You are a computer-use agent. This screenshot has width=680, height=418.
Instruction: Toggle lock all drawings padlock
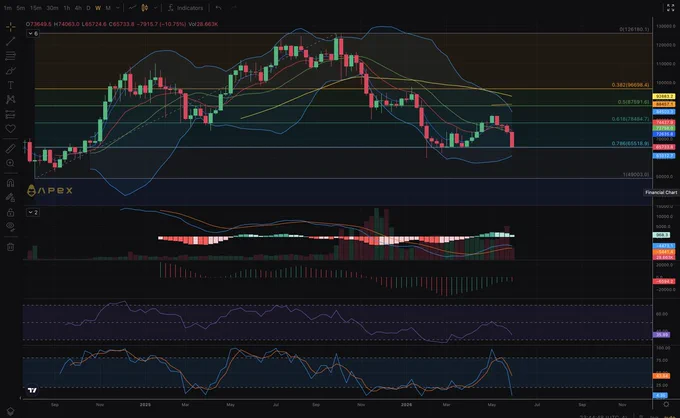[10, 212]
